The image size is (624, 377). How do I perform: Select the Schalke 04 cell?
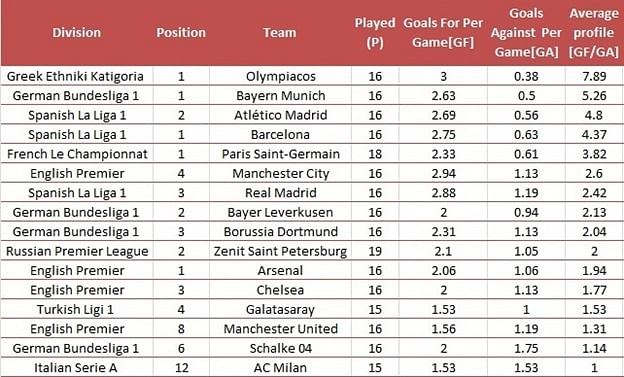point(281,349)
